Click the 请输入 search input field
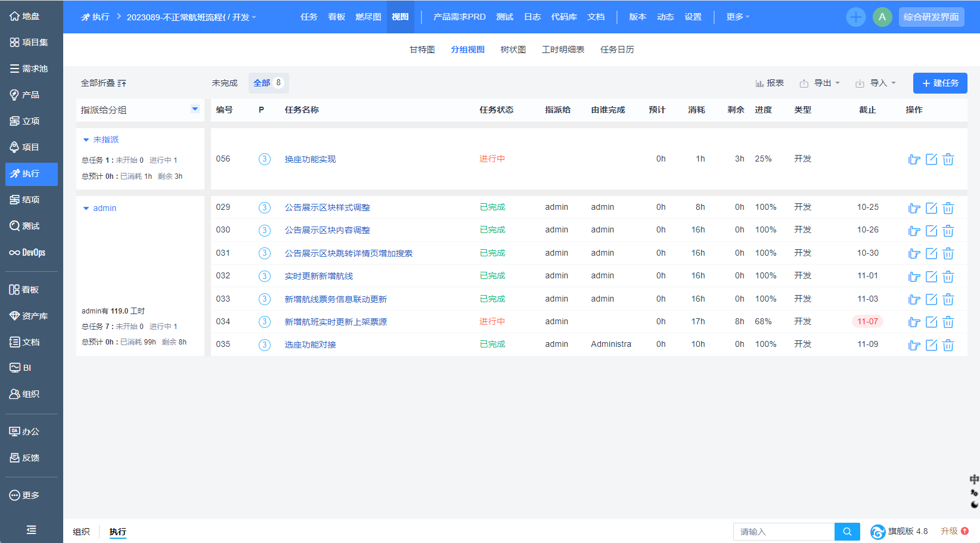This screenshot has height=543, width=980. 783,532
